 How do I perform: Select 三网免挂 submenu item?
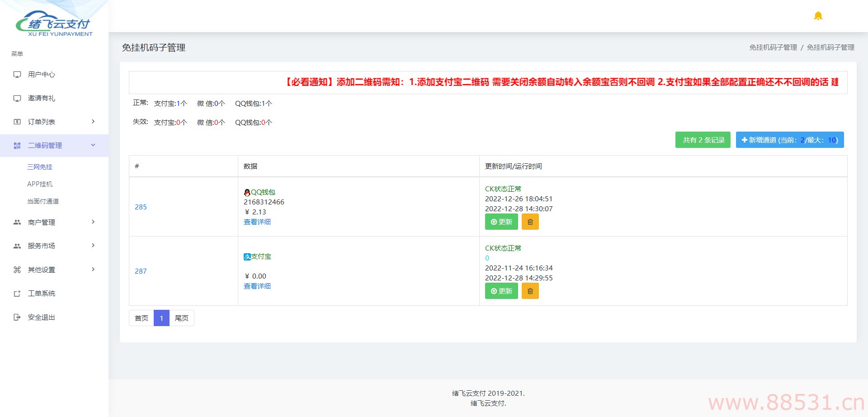40,167
